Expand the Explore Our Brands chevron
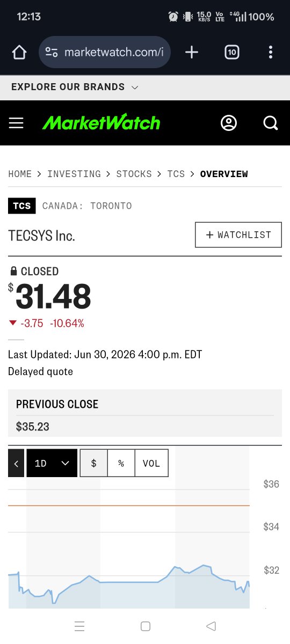 pos(135,87)
